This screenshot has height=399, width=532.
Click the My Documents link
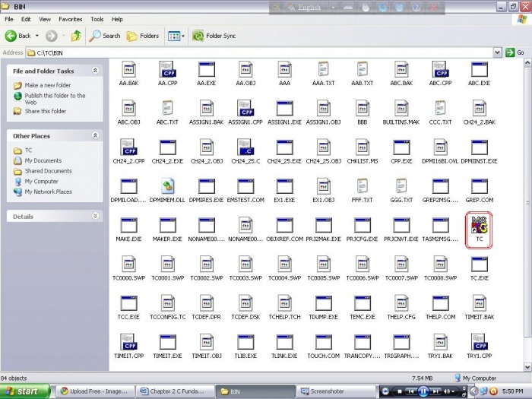point(43,160)
